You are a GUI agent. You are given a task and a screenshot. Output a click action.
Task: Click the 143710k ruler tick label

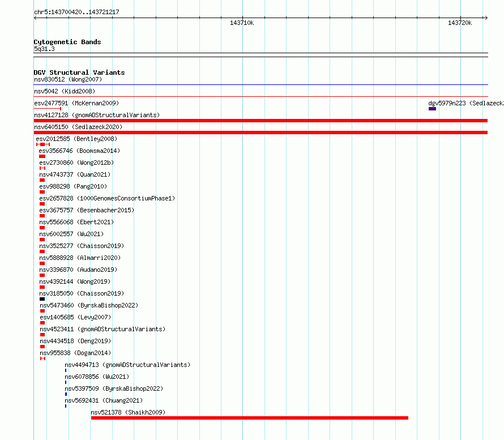242,23
